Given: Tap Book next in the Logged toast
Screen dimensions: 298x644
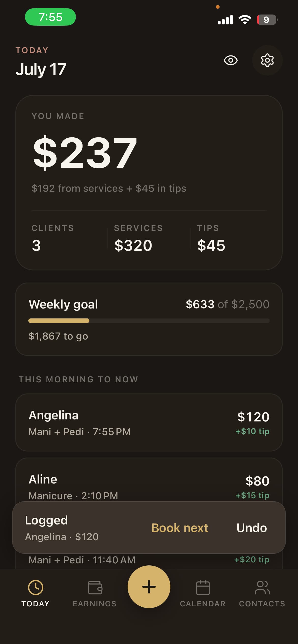Looking at the screenshot, I should pos(180,528).
